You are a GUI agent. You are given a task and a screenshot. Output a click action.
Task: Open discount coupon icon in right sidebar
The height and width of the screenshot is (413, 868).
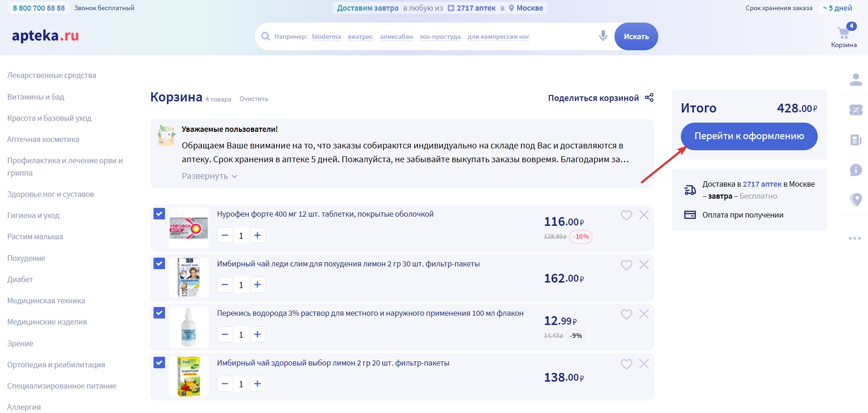(856, 110)
